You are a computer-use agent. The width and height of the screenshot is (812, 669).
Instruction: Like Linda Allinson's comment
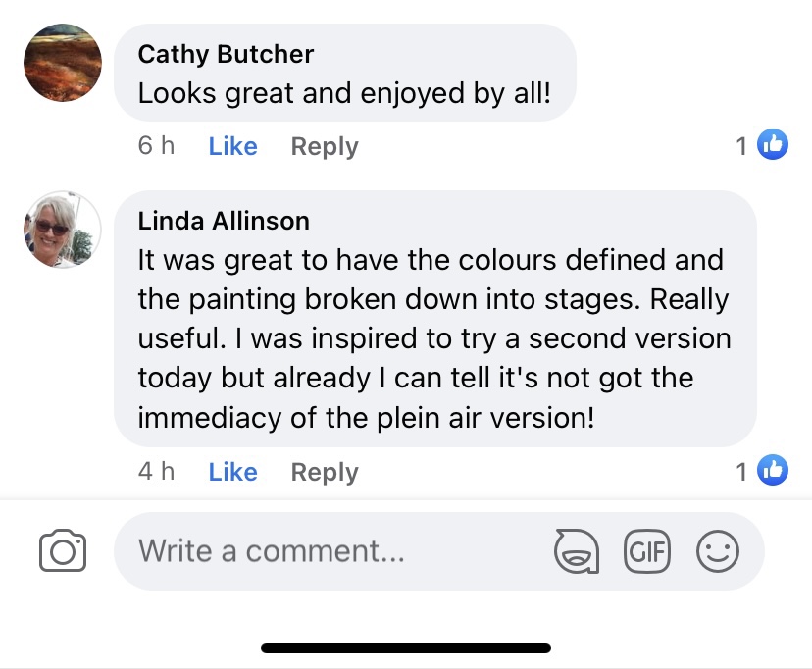[x=232, y=472]
